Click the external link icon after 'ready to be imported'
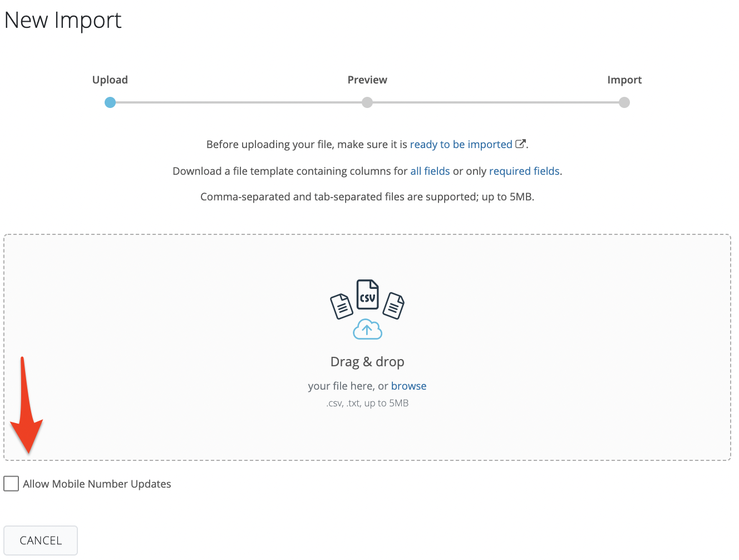Image resolution: width=739 pixels, height=560 pixels. tap(520, 144)
